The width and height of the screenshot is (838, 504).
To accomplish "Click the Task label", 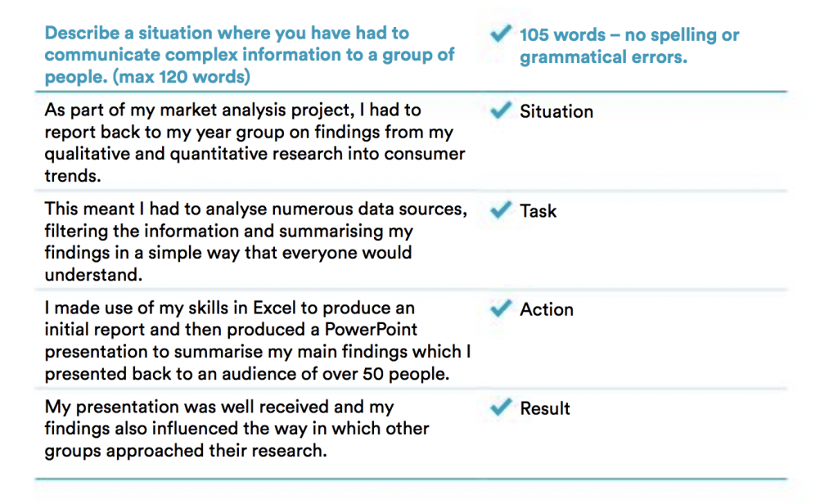I will 538,211.
